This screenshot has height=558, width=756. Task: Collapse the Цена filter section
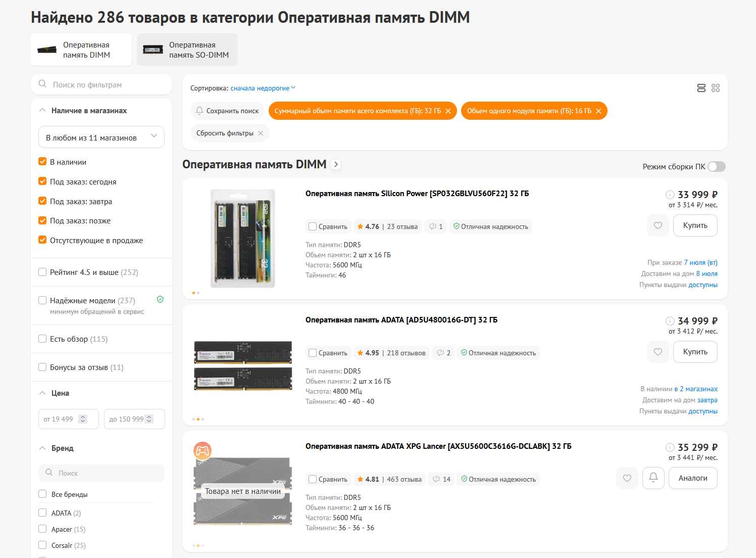(42, 393)
